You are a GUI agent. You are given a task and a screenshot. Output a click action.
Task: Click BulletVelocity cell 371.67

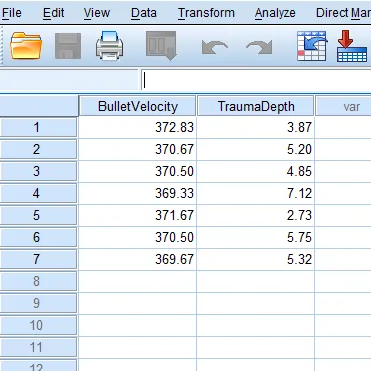click(138, 215)
